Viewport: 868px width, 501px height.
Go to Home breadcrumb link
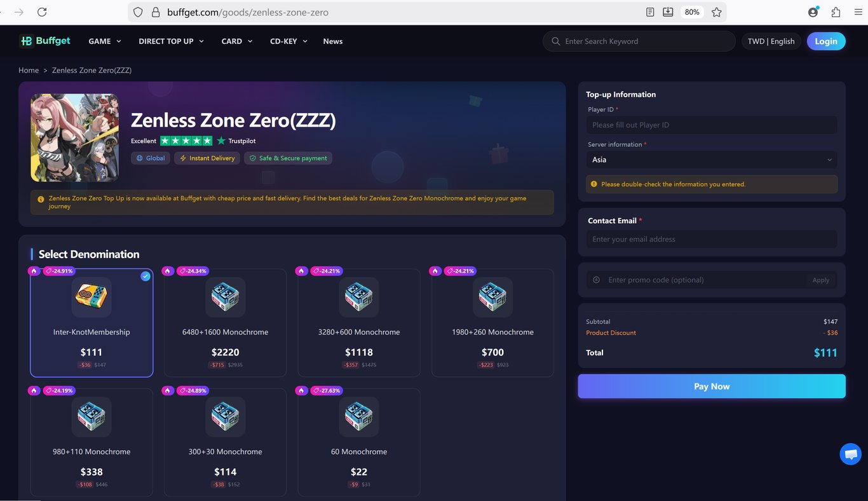click(29, 70)
